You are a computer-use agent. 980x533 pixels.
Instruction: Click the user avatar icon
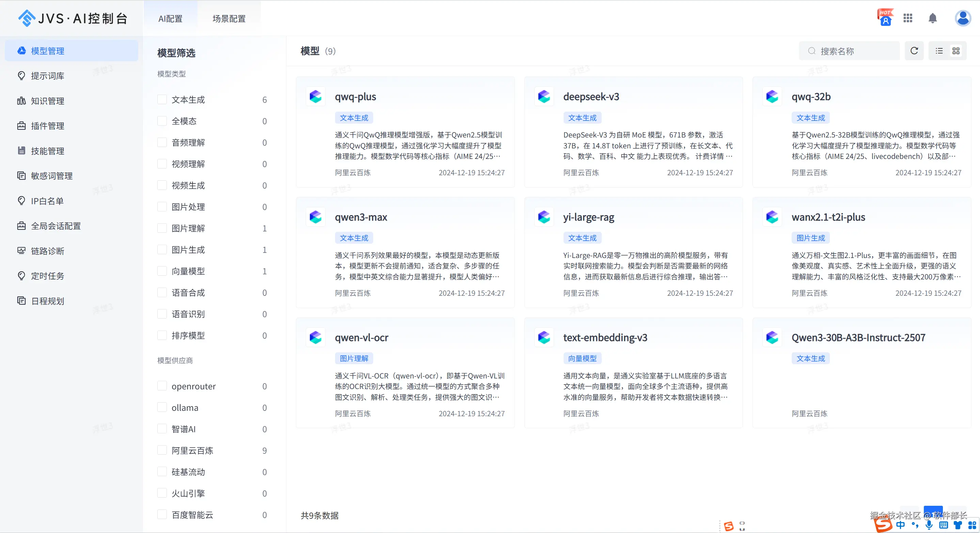963,18
